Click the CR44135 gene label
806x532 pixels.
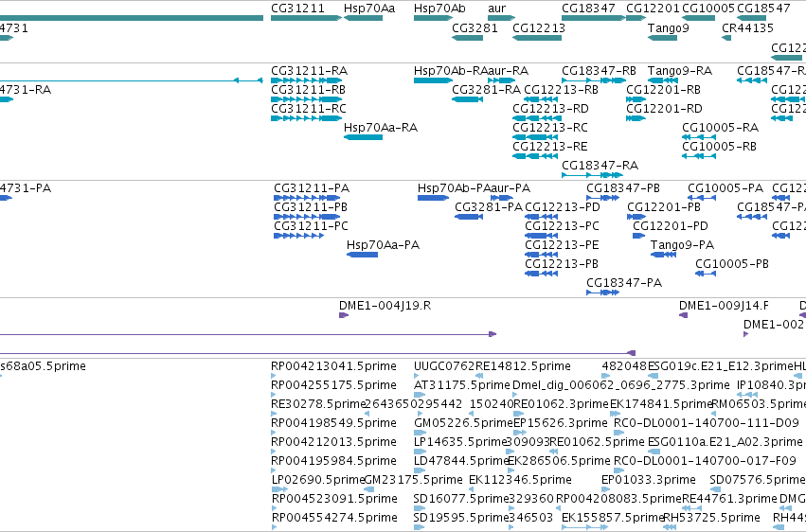point(747,27)
